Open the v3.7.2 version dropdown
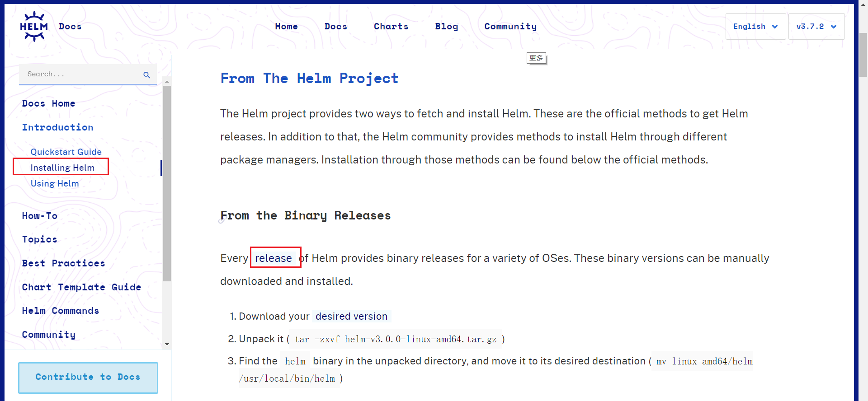The image size is (868, 401). coord(816,26)
